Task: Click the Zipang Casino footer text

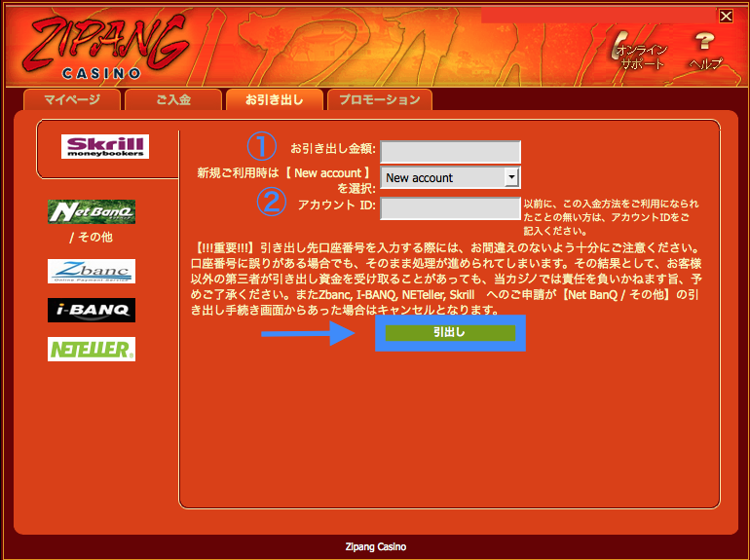Action: tap(375, 547)
